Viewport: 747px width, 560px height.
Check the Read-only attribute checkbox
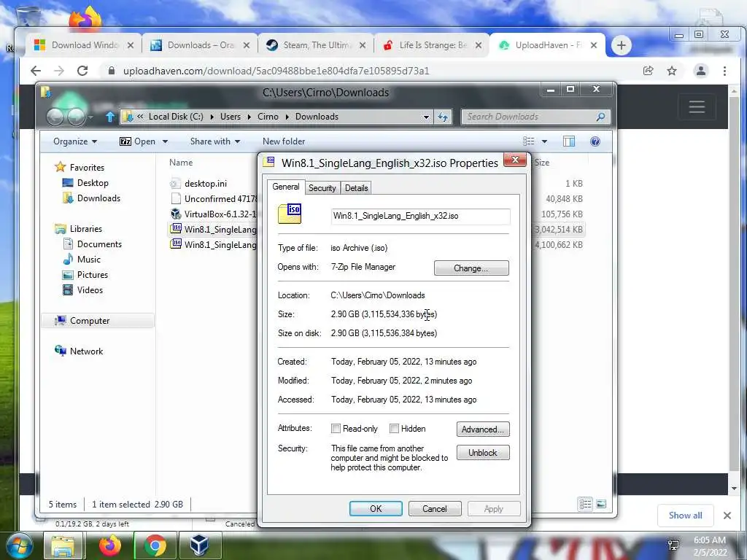point(336,429)
